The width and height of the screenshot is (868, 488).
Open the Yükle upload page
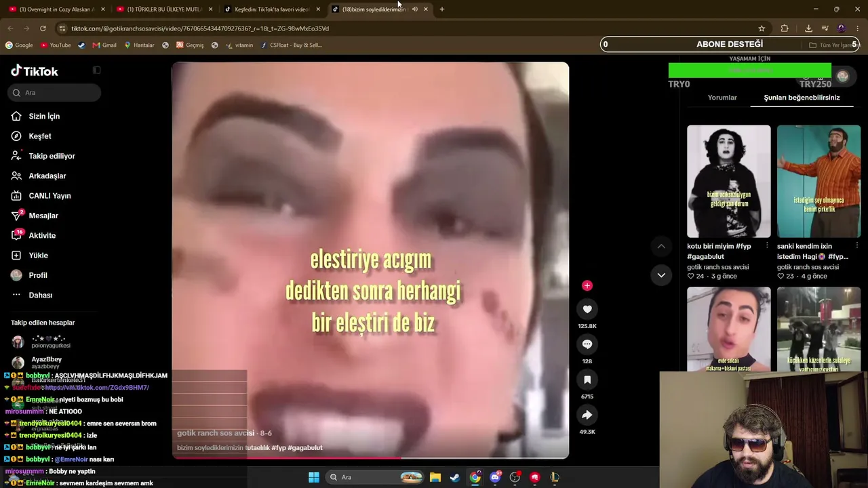pos(38,256)
